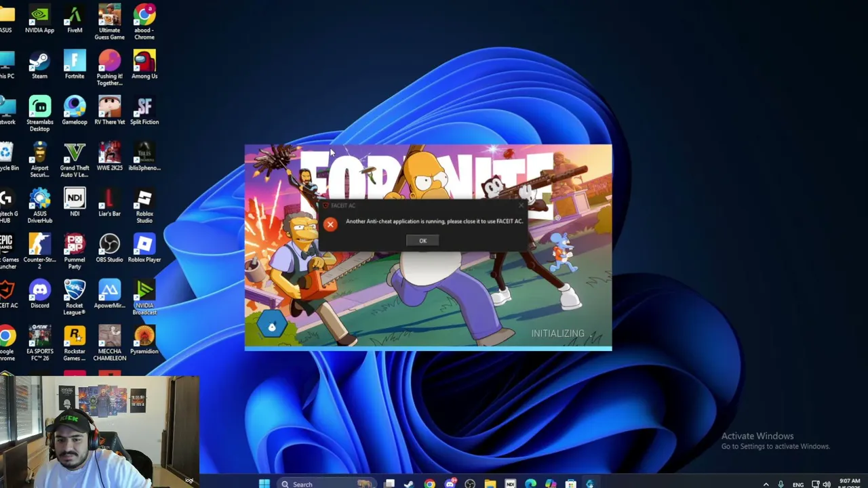Click the MECCHA CHAMELEON desktop icon

click(109, 343)
